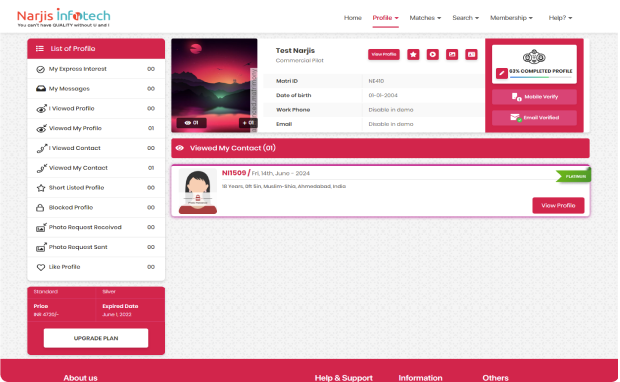Open Photo Request Received list
620x382 pixels.
96,227
